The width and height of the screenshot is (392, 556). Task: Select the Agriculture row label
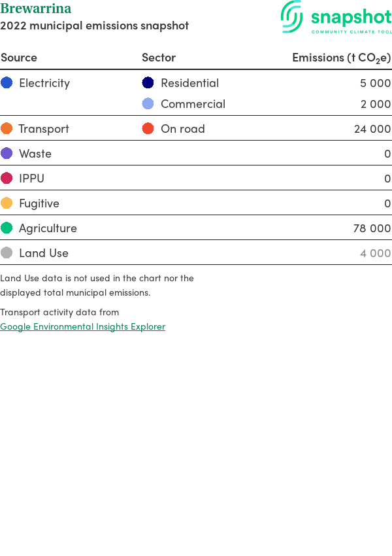point(48,228)
